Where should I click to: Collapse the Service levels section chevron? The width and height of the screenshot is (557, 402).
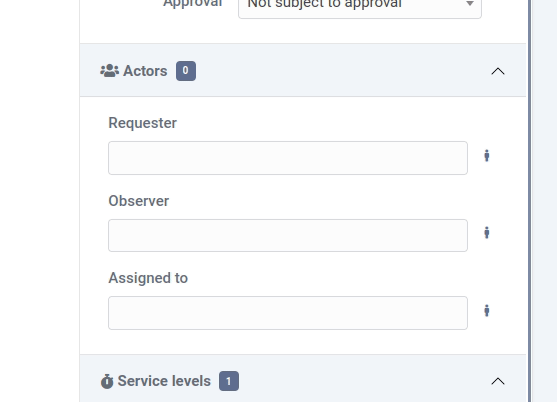click(498, 381)
